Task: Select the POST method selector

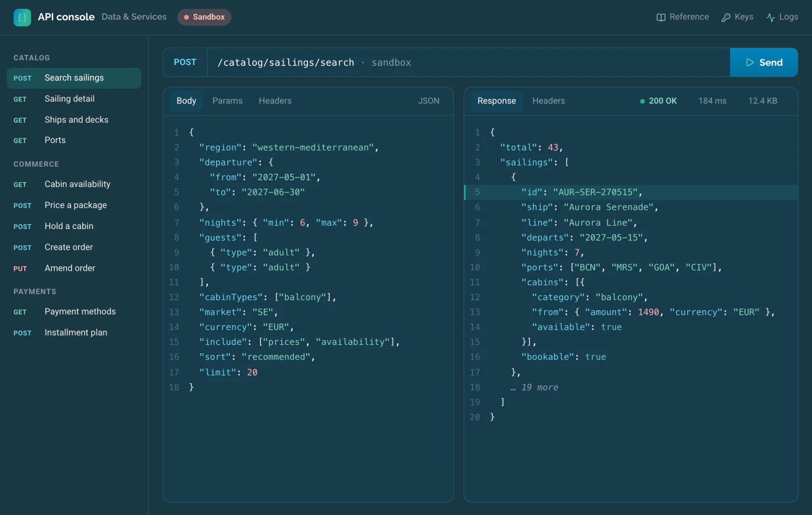Action: pos(185,62)
